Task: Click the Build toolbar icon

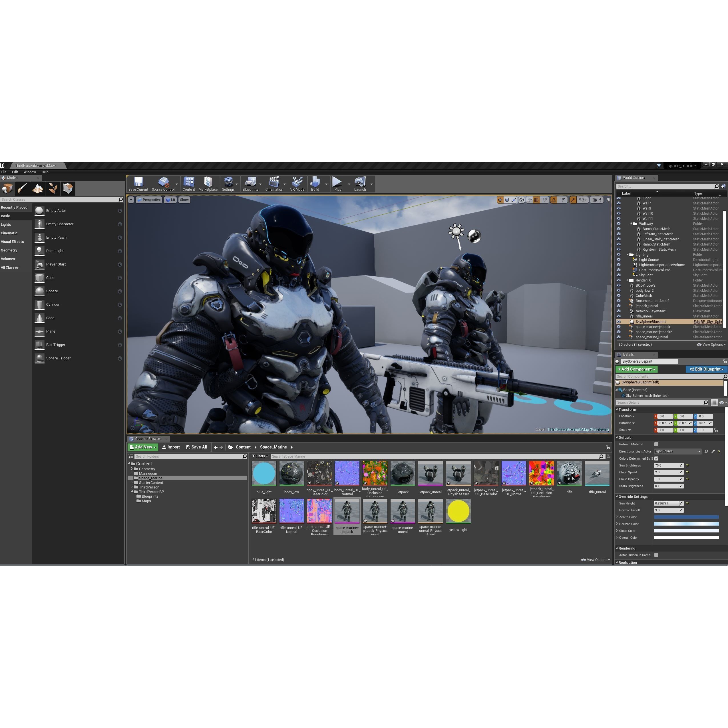Action: [315, 184]
